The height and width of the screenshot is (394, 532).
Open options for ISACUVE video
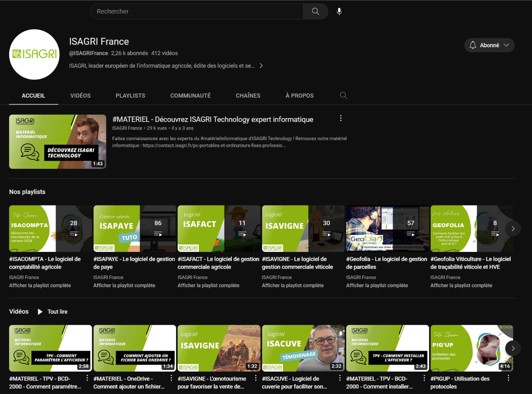pyautogui.click(x=340, y=378)
